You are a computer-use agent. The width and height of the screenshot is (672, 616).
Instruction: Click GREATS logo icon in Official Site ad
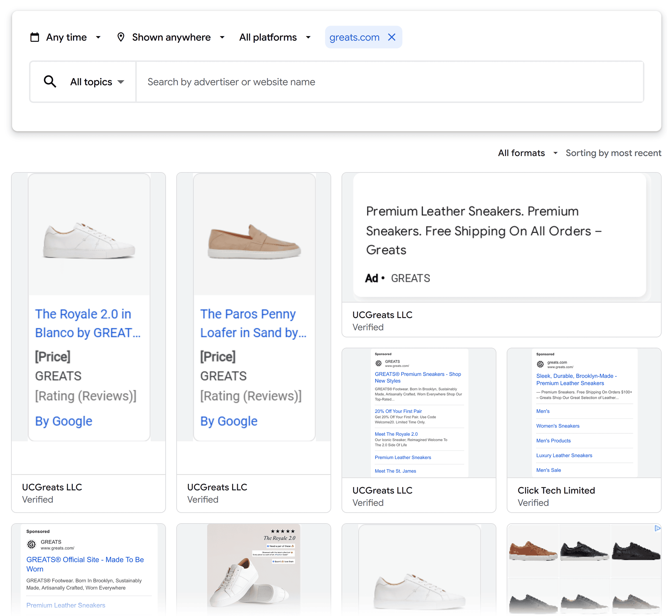click(31, 544)
